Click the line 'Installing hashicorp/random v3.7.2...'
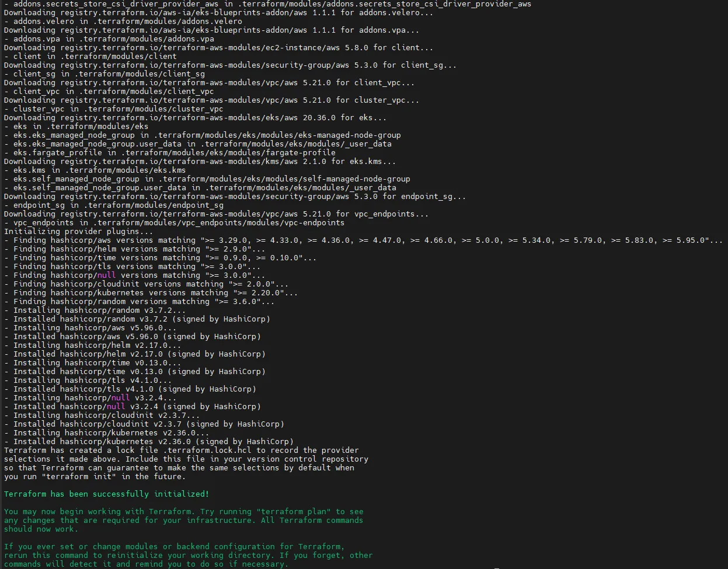The height and width of the screenshot is (569, 728). pos(95,310)
